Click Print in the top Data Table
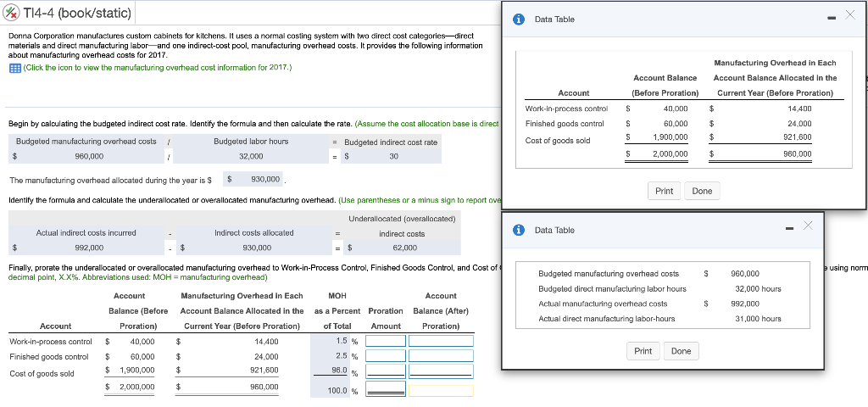This screenshot has width=868, height=407. [665, 191]
